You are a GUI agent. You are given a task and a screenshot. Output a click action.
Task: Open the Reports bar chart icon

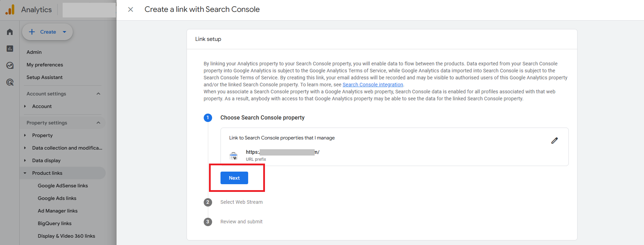point(10,49)
